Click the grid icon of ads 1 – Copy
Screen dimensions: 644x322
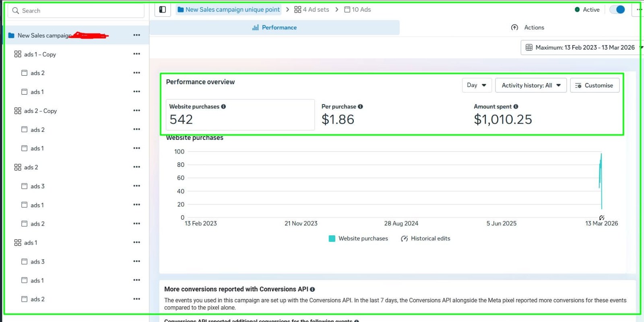pos(18,54)
